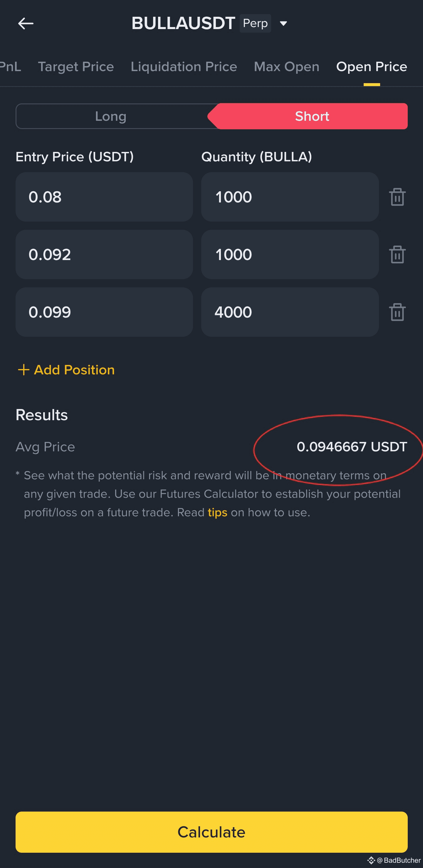Click the plus icon beside Add Position
This screenshot has height=868, width=423.
tap(23, 370)
